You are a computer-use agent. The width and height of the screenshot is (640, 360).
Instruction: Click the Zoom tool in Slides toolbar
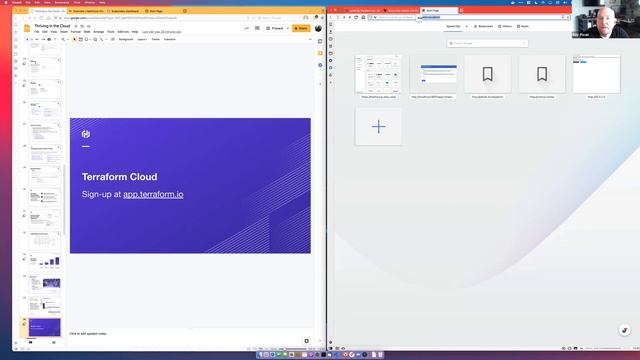tap(63, 40)
